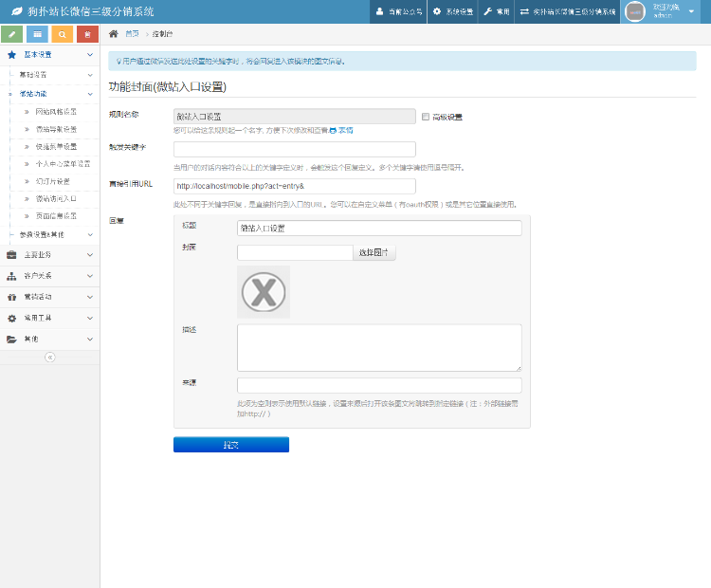
Task: Click the leaf logo in header
Action: pos(17,11)
